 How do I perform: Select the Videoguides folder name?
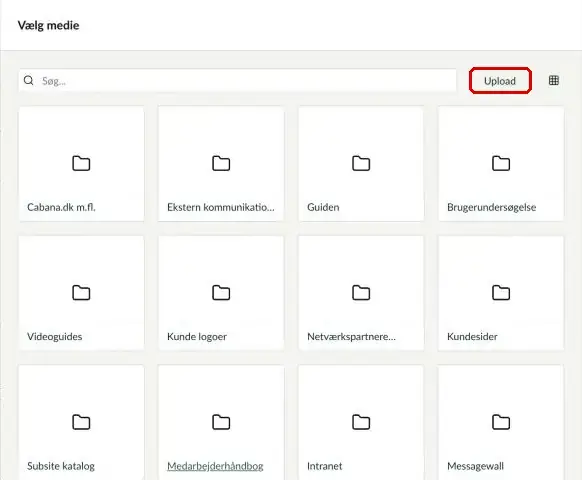(55, 337)
